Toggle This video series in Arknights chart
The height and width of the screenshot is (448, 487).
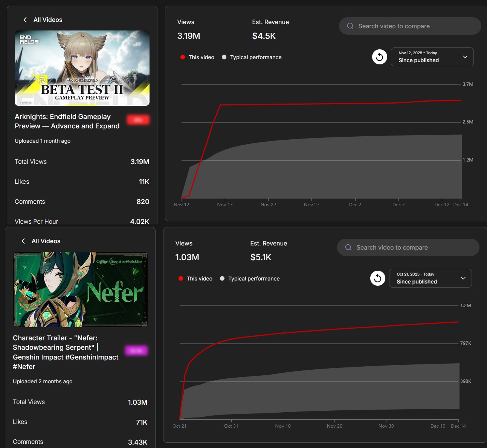[x=197, y=57]
